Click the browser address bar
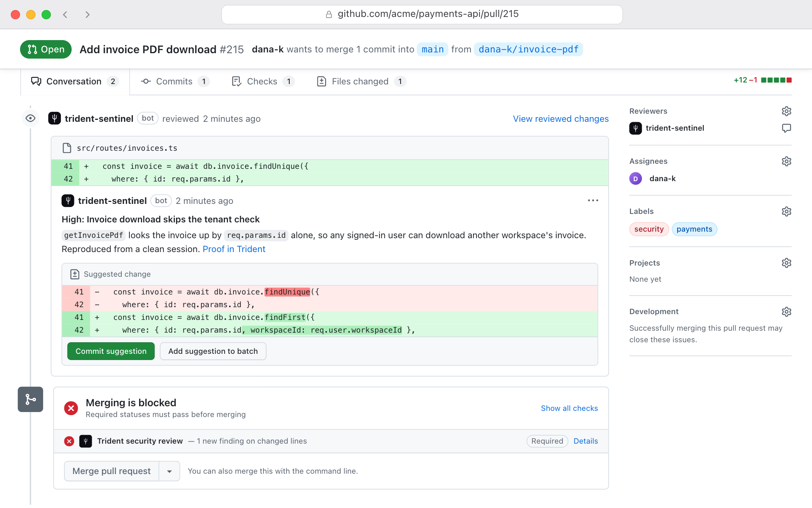This screenshot has height=508, width=812. 422,15
